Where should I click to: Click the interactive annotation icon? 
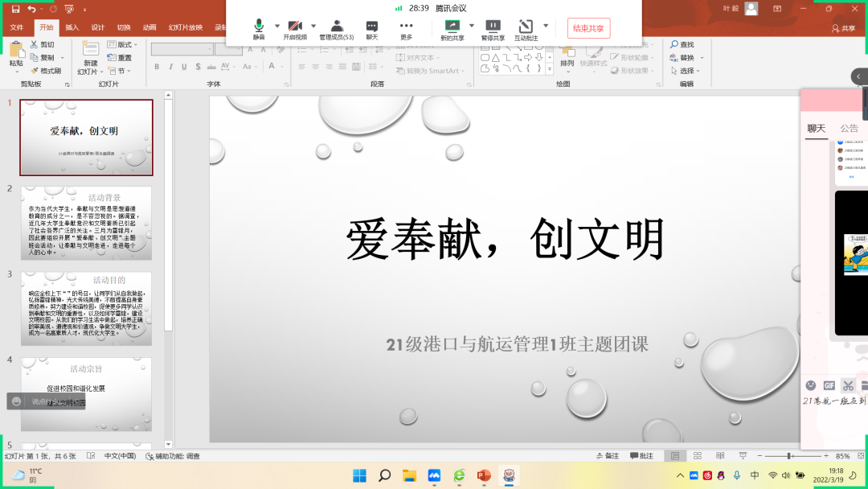click(526, 27)
